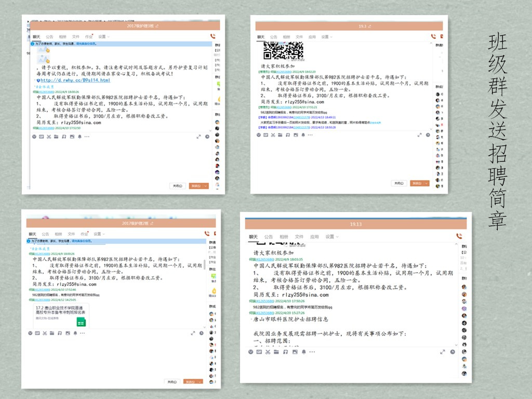Expand 设置 dropdown in 2017级护理3班 window

(x=103, y=37)
